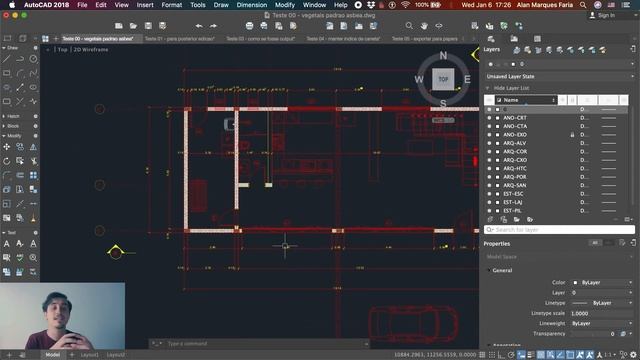
Task: Click the 2D Wireframe visual style label
Action: click(91, 49)
